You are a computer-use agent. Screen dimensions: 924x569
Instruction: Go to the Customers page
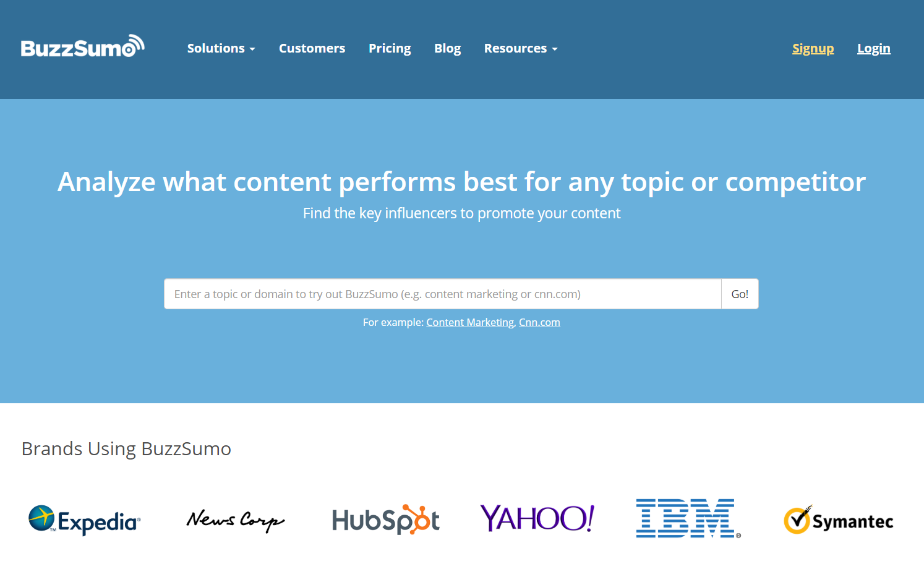312,48
